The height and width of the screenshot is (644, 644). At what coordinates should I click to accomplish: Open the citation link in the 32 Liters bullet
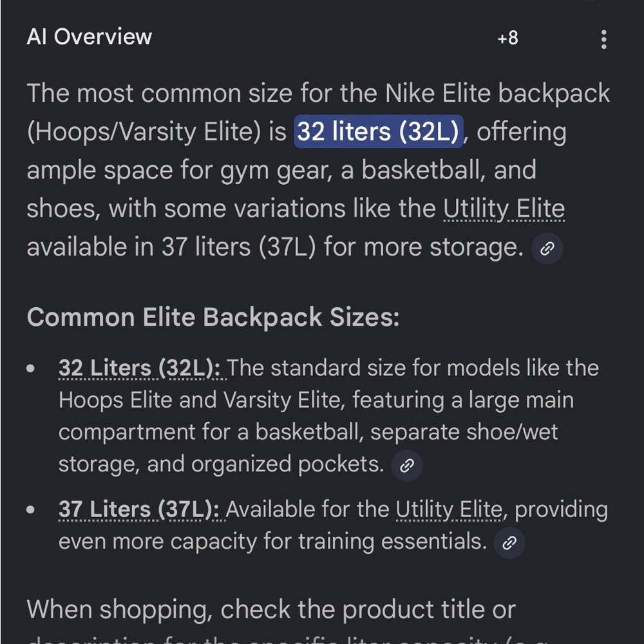click(x=406, y=465)
